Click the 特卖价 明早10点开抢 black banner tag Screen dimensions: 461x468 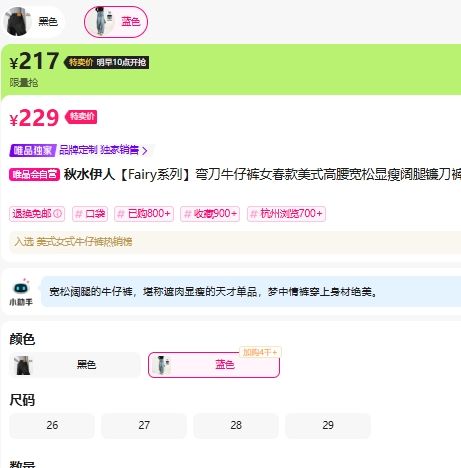click(107, 62)
